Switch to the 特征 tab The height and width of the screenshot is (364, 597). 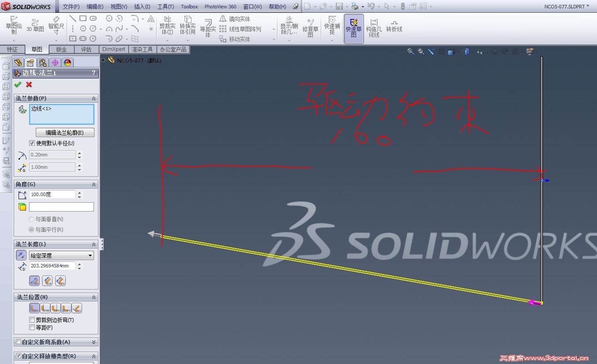pos(12,49)
